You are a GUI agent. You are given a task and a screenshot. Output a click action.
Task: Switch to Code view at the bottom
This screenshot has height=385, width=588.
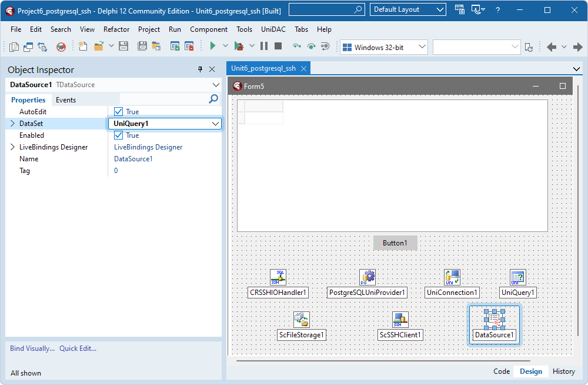502,371
